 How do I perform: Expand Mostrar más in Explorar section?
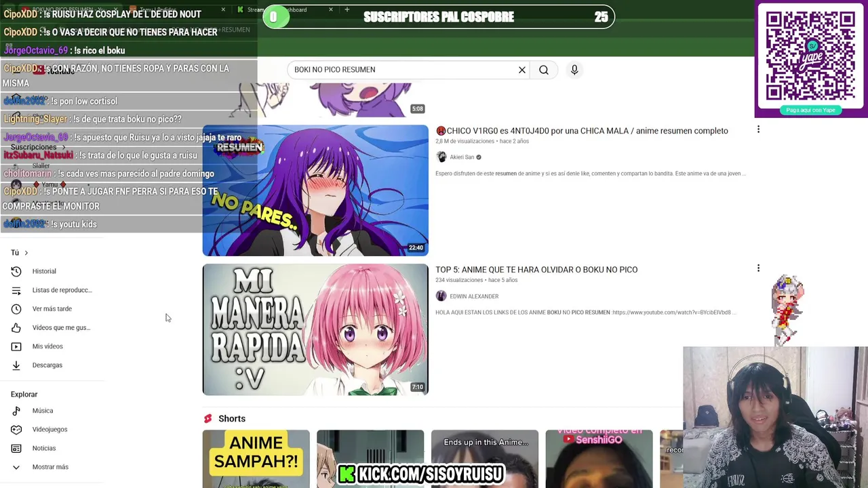point(50,467)
